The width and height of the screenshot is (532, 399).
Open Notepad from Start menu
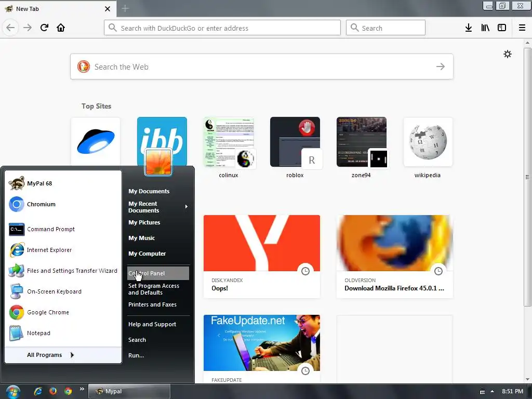63,333
